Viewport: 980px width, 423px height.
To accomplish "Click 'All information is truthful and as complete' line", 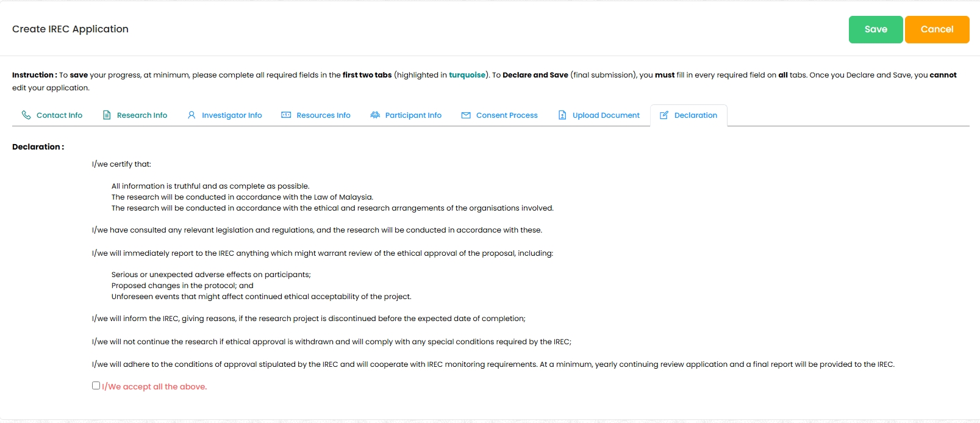I will pos(210,186).
